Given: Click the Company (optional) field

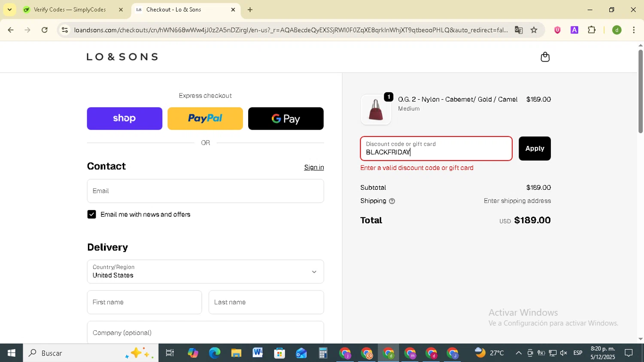Looking at the screenshot, I should (205, 332).
